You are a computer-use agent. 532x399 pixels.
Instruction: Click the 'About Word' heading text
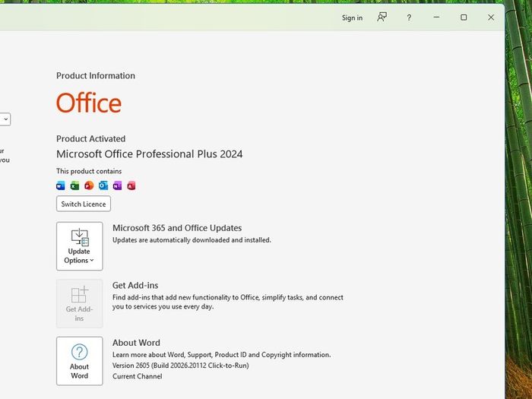pos(136,343)
